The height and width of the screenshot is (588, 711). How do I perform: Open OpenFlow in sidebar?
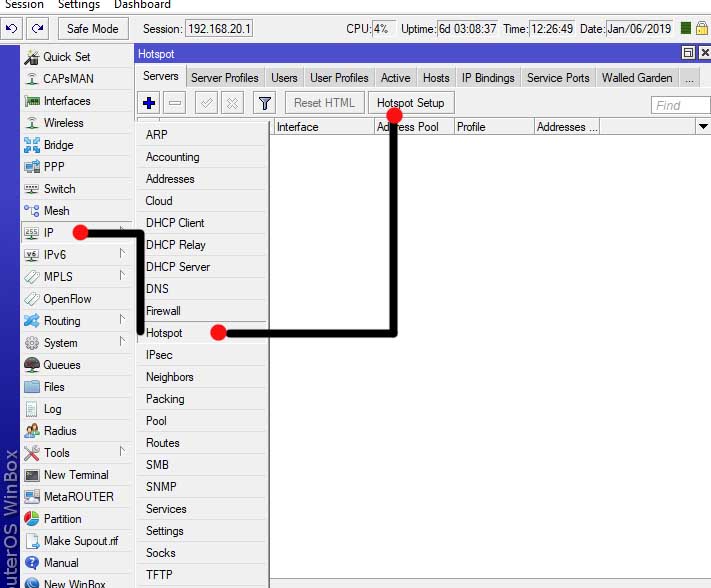click(x=76, y=299)
